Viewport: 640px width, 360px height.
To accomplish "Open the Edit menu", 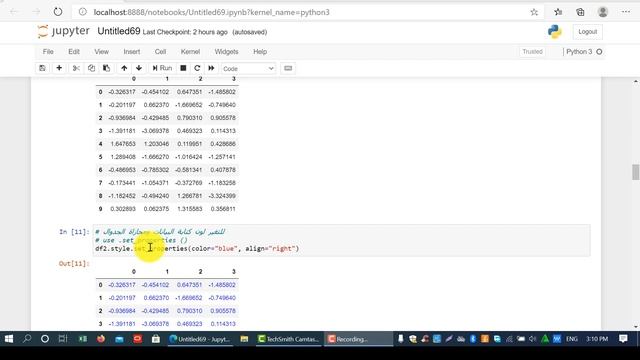I will click(x=74, y=52).
